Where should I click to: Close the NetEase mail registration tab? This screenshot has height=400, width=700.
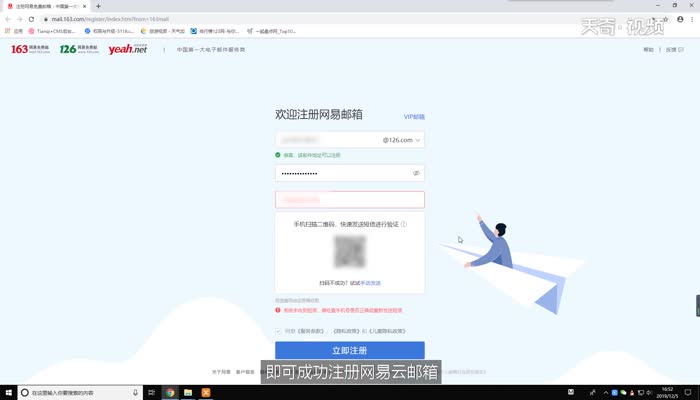(x=84, y=6)
